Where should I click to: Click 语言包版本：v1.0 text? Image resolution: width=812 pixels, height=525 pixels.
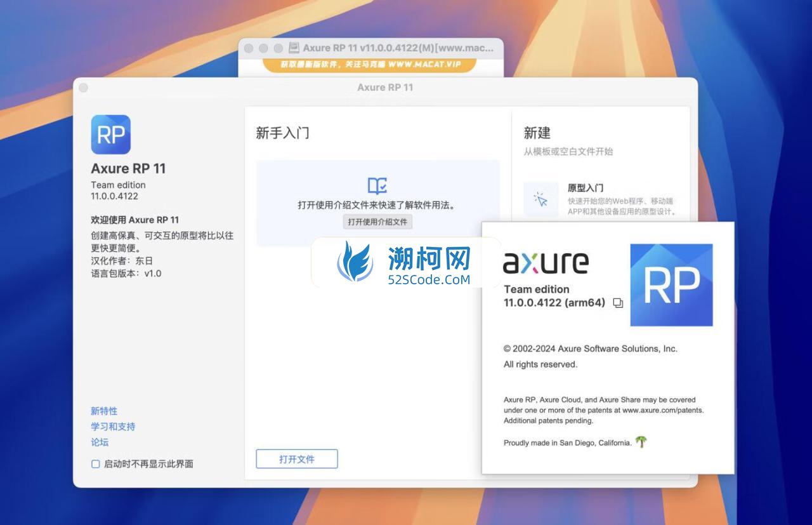pyautogui.click(x=126, y=274)
